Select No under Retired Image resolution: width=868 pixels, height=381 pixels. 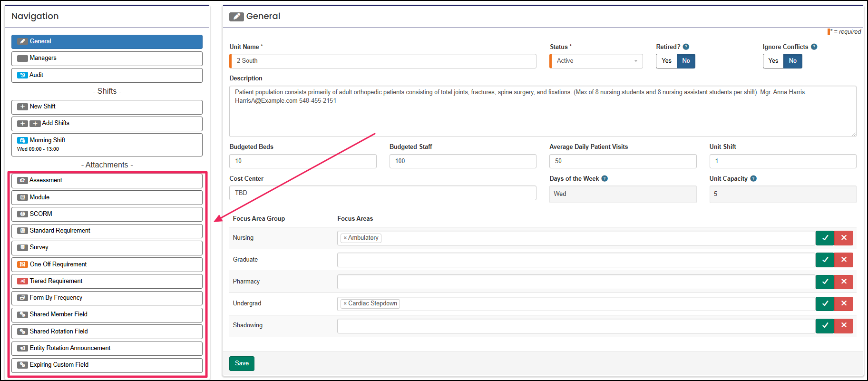click(686, 61)
